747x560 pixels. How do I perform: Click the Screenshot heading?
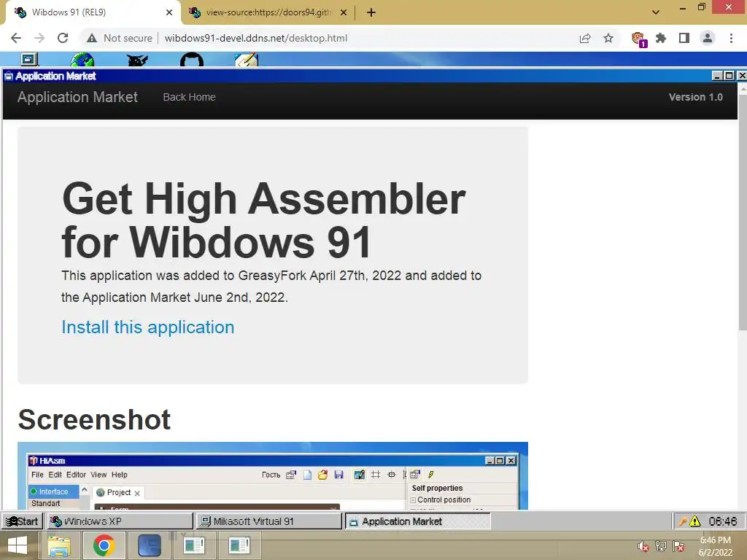pyautogui.click(x=94, y=419)
